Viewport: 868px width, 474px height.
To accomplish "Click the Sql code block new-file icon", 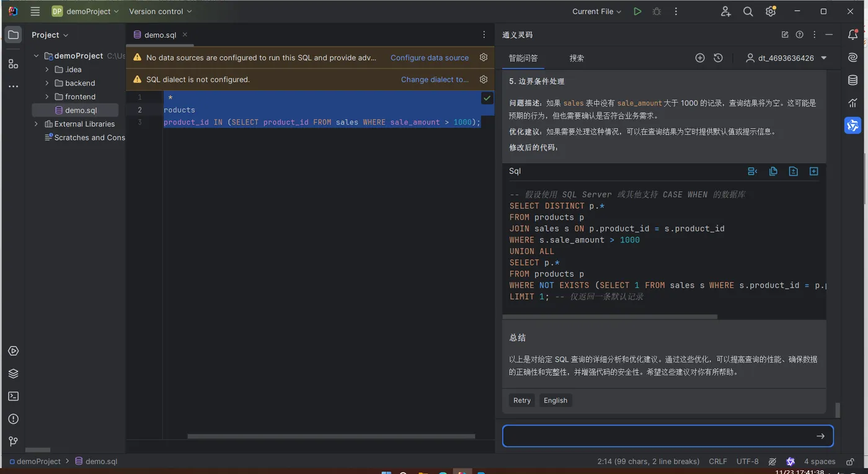I will point(794,171).
